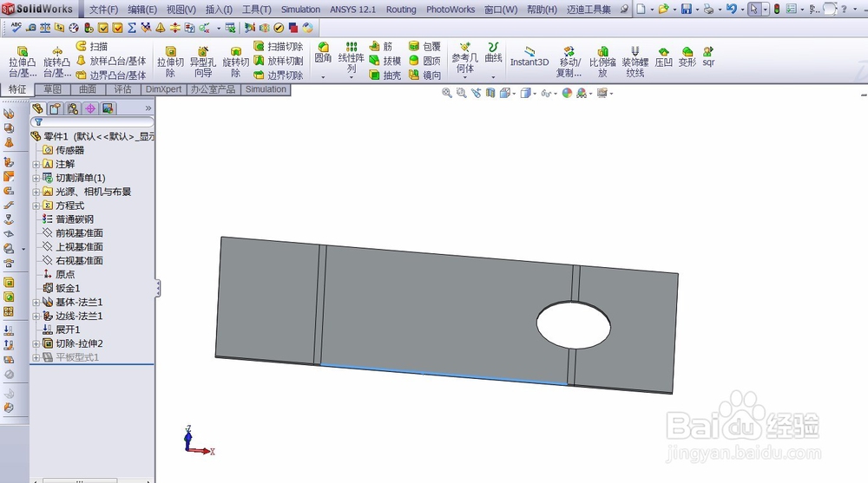Expand the 切割清单(1) tree node
The image size is (868, 483).
36,178
